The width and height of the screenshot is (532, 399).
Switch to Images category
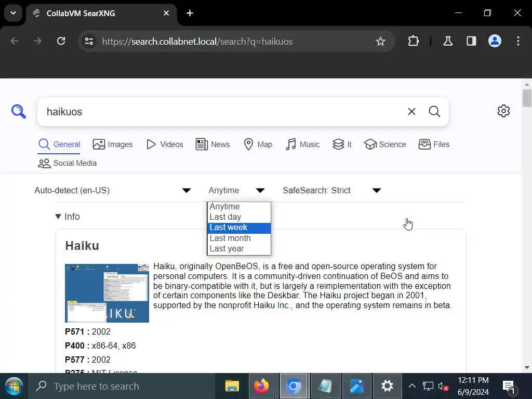[113, 144]
